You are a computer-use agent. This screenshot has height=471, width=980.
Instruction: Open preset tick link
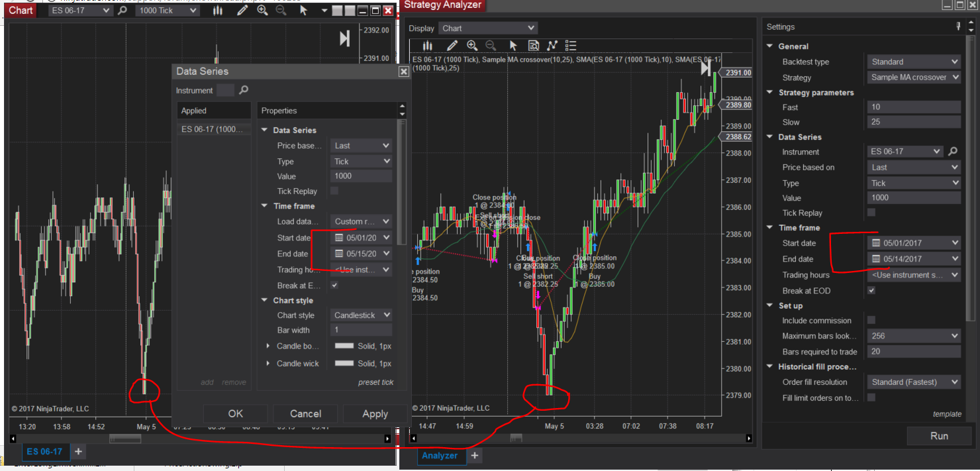click(375, 382)
